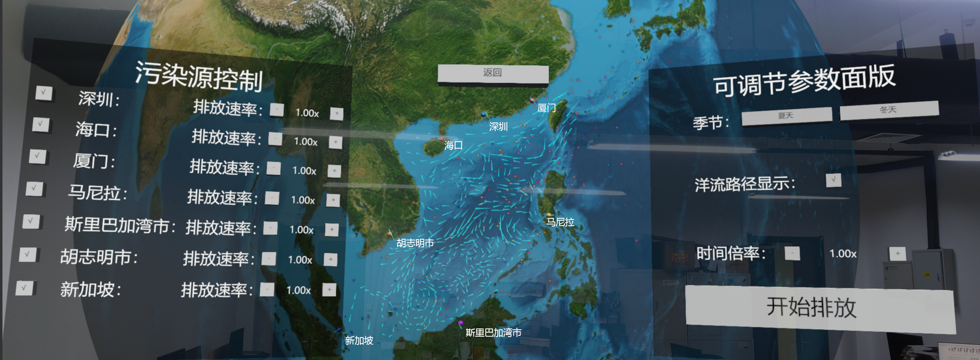Increase 斯里巴加湾市 emission rate with plus
This screenshot has width=980, height=360.
pyautogui.click(x=332, y=230)
